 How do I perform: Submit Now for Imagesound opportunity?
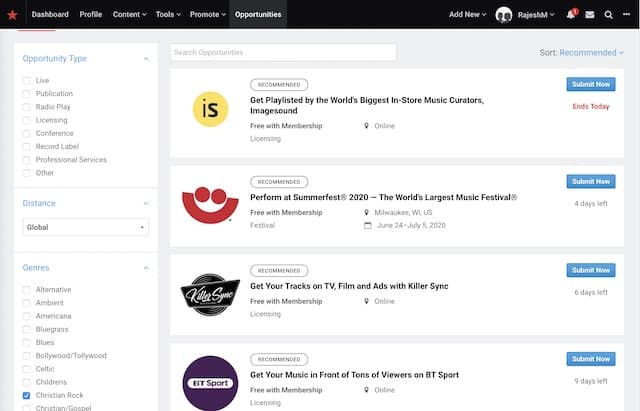pos(591,84)
